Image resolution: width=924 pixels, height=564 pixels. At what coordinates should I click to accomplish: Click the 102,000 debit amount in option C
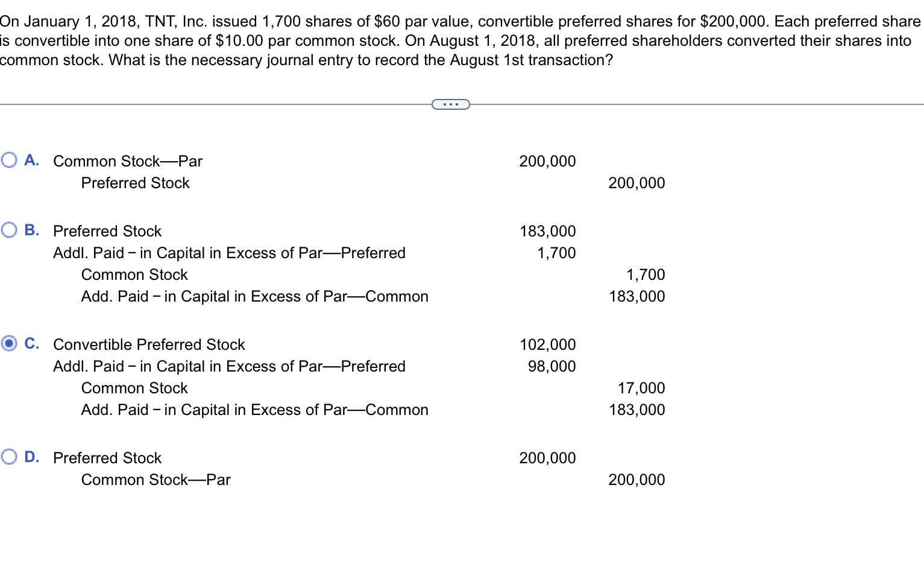[x=547, y=344]
